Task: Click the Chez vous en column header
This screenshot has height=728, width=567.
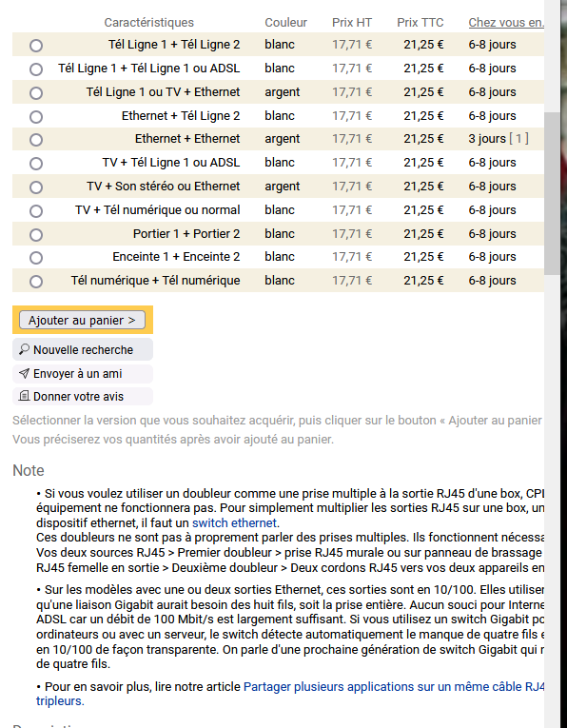Action: [506, 22]
